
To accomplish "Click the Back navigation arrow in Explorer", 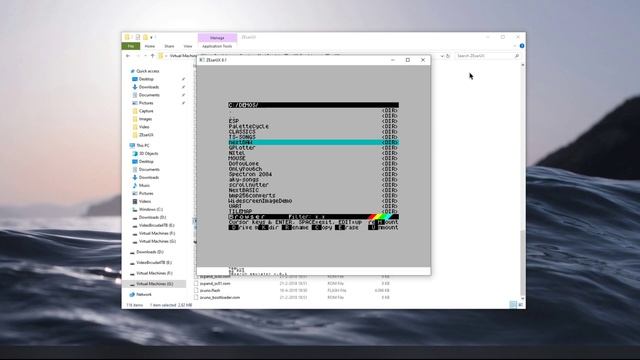I will click(128, 56).
